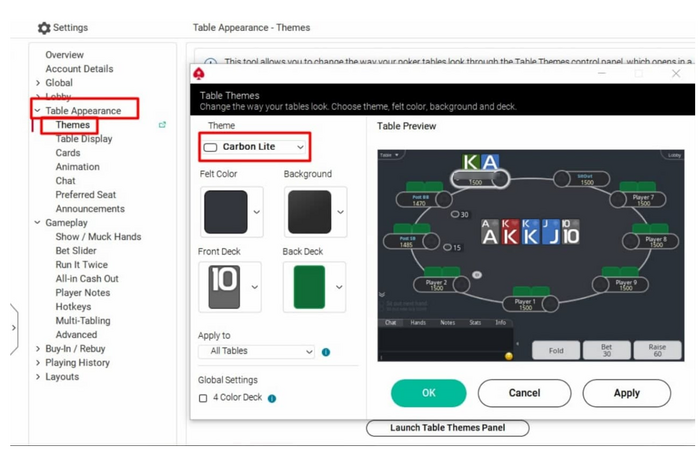Expand the Buy-In / Rebuy node
The image size is (700, 458).
pos(38,349)
